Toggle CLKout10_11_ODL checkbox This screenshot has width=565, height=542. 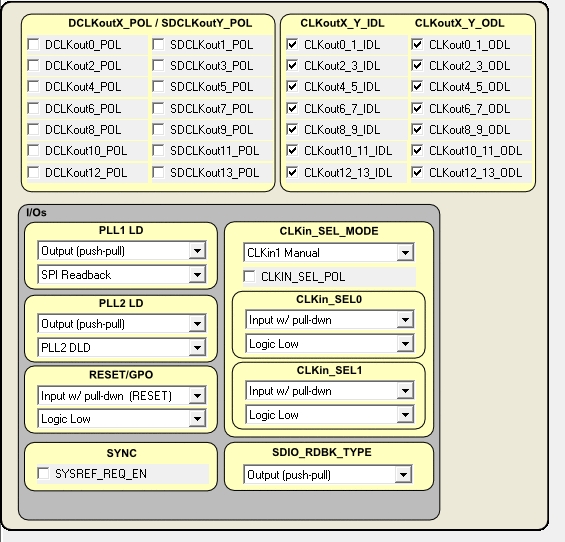tap(417, 151)
